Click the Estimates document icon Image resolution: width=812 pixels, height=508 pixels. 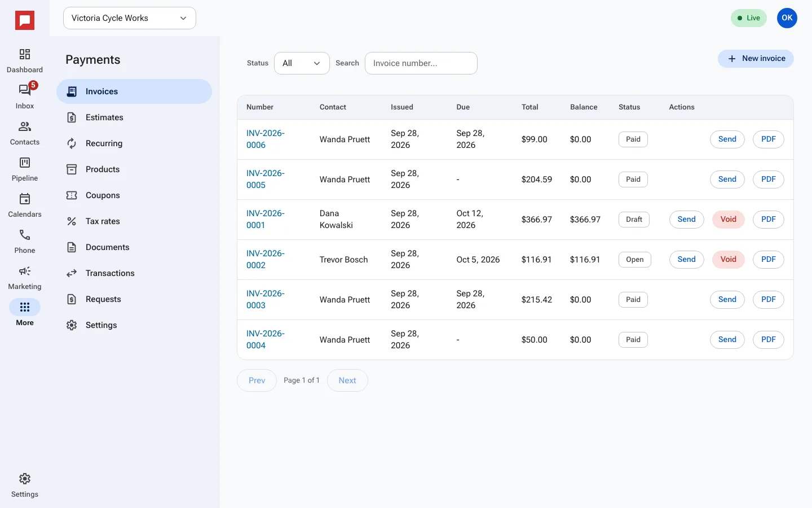(x=72, y=117)
